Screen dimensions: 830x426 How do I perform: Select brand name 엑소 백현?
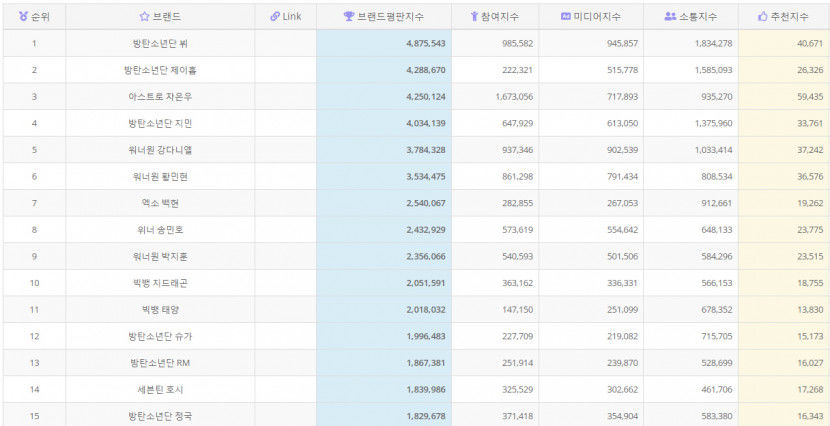pyautogui.click(x=160, y=203)
